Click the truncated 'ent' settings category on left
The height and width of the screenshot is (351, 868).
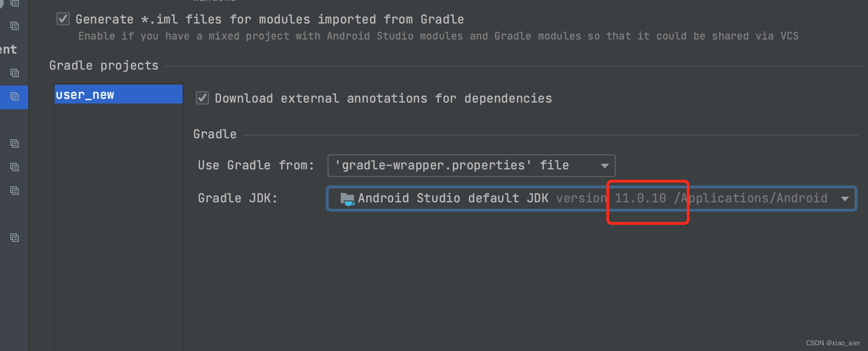click(8, 49)
